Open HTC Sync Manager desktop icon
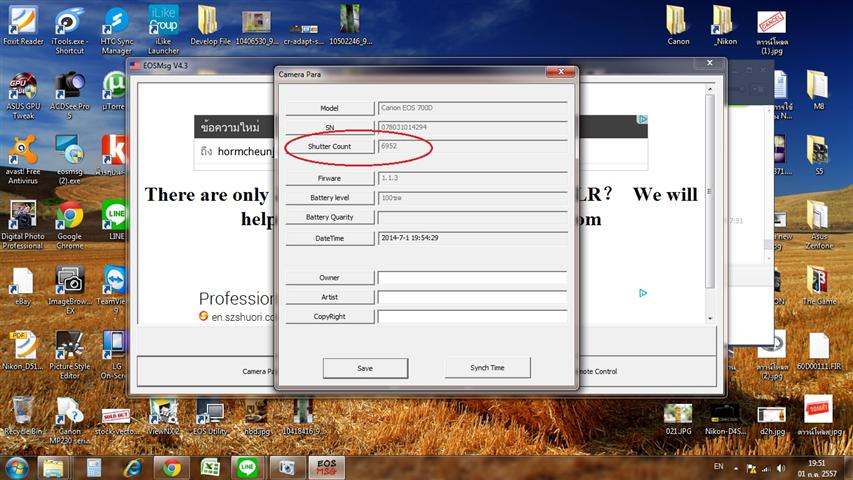 (116, 30)
